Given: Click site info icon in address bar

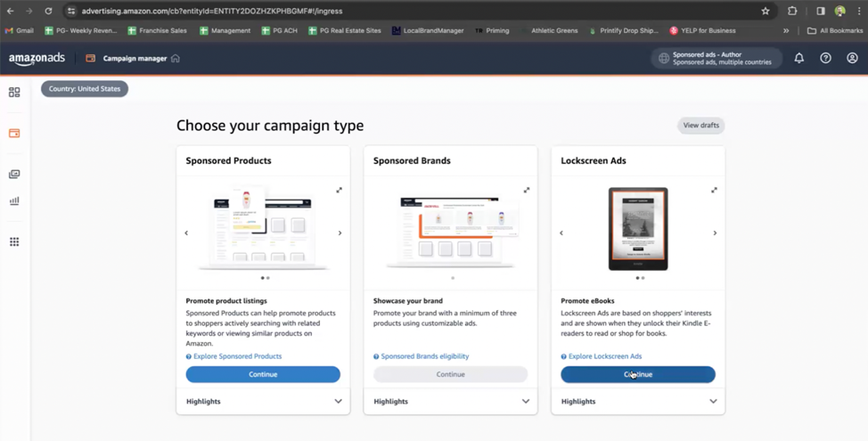Looking at the screenshot, I should tap(71, 11).
